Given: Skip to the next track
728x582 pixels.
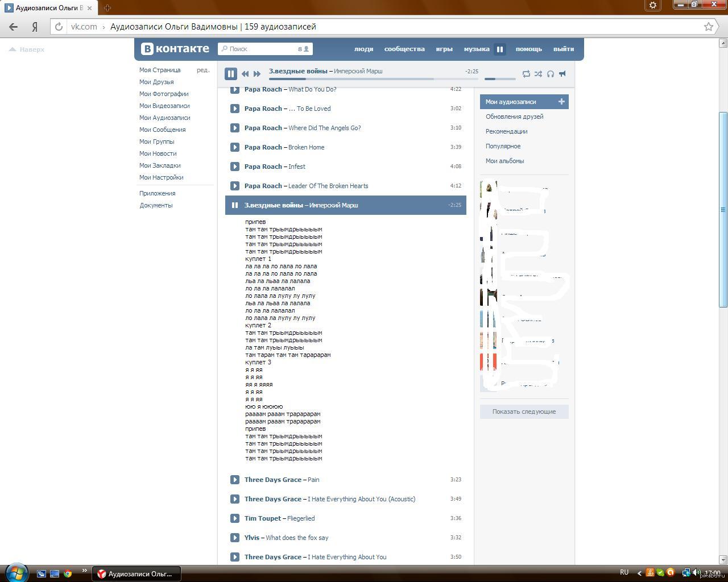Looking at the screenshot, I should pos(257,74).
